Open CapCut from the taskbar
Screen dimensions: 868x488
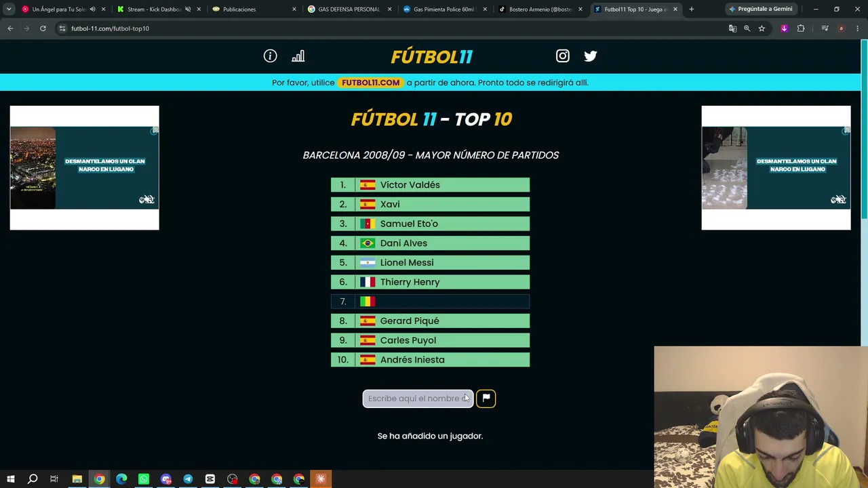(x=210, y=479)
